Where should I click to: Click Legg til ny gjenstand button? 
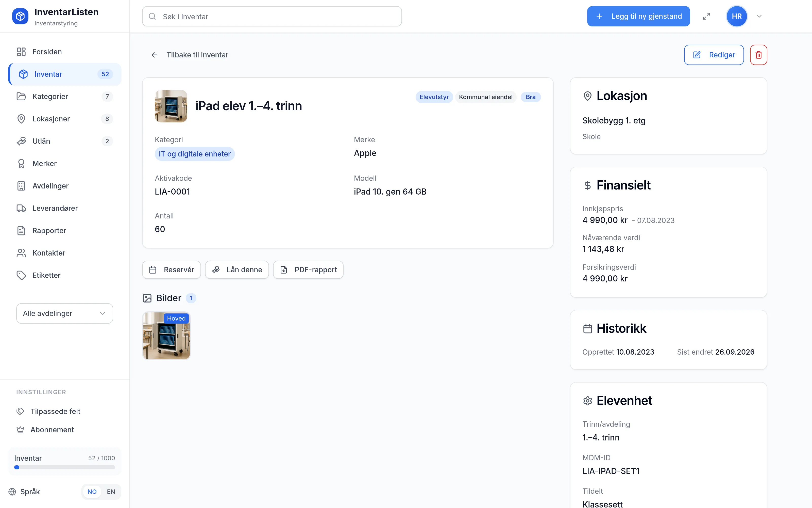pyautogui.click(x=638, y=16)
